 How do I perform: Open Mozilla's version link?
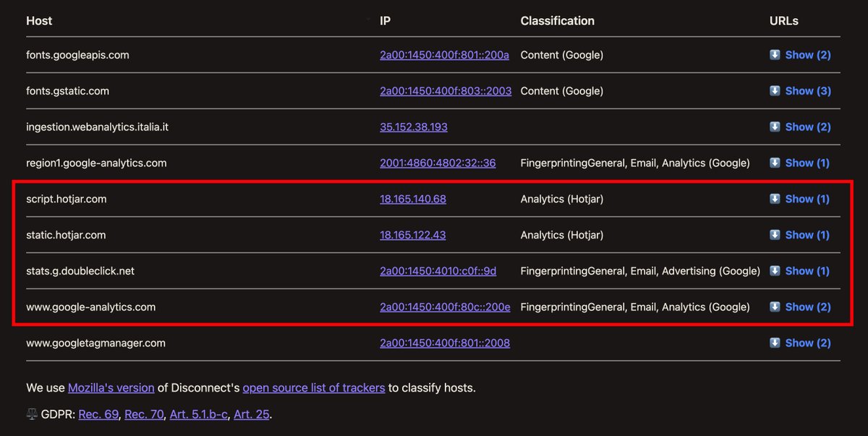111,388
